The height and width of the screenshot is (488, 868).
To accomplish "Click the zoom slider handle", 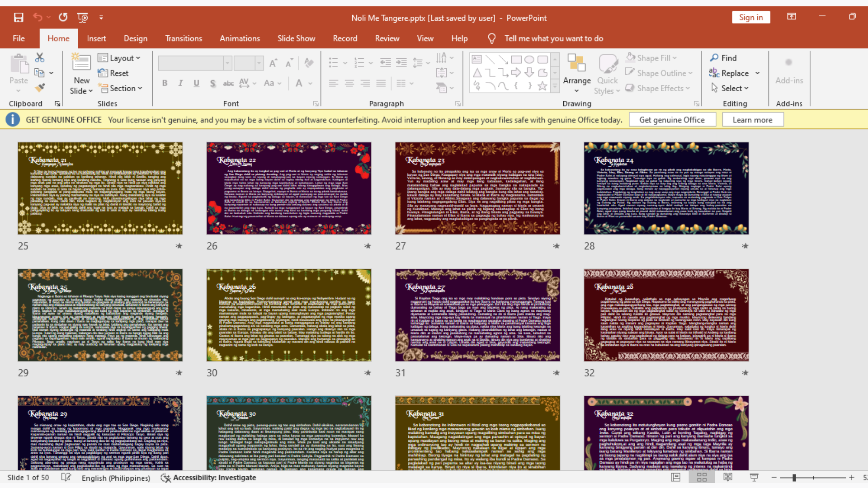I will tap(794, 478).
